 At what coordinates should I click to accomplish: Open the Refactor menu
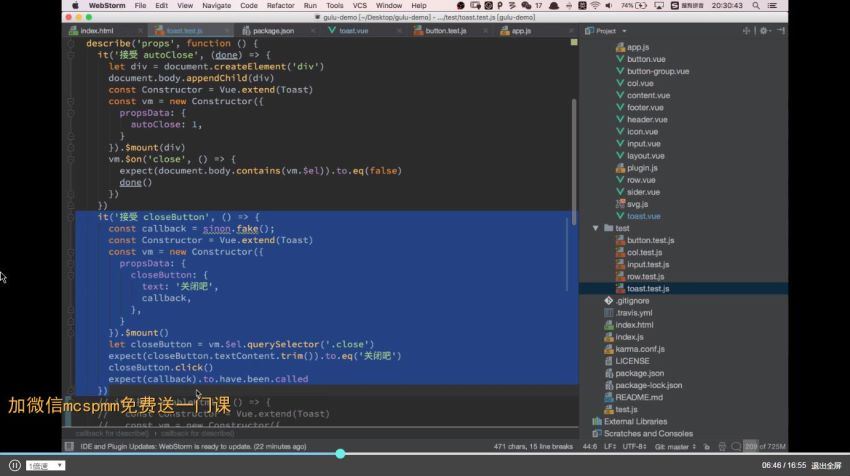click(x=280, y=5)
